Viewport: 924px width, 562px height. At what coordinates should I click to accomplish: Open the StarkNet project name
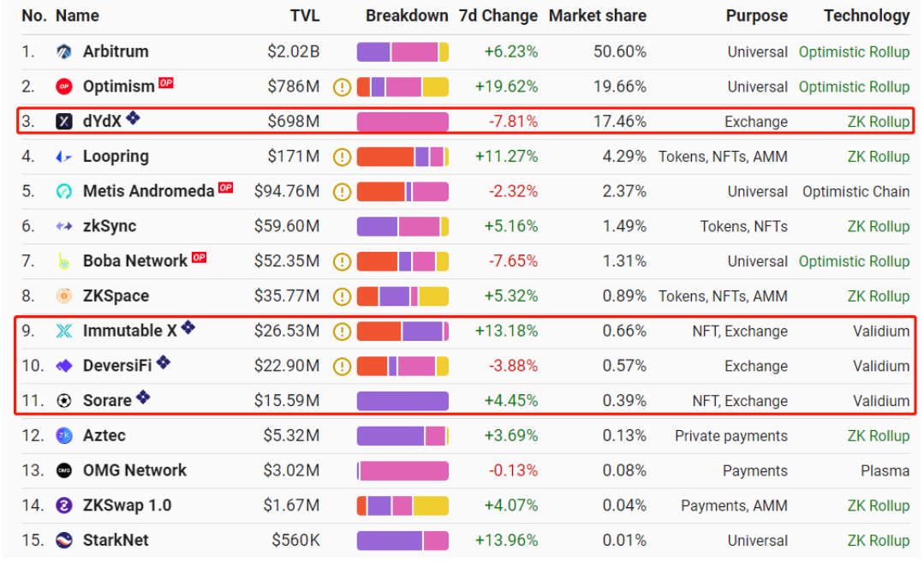point(116,540)
